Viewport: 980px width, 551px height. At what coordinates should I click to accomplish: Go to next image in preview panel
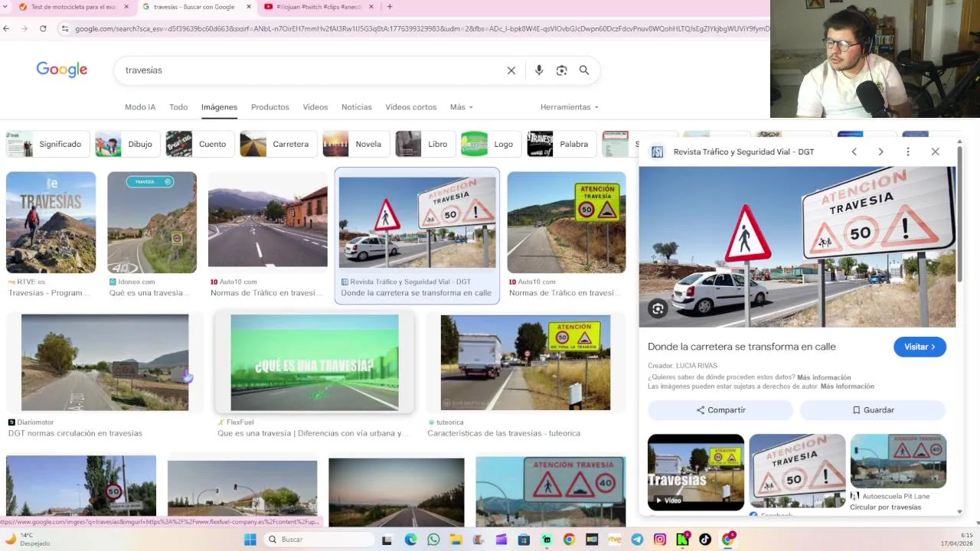point(880,152)
